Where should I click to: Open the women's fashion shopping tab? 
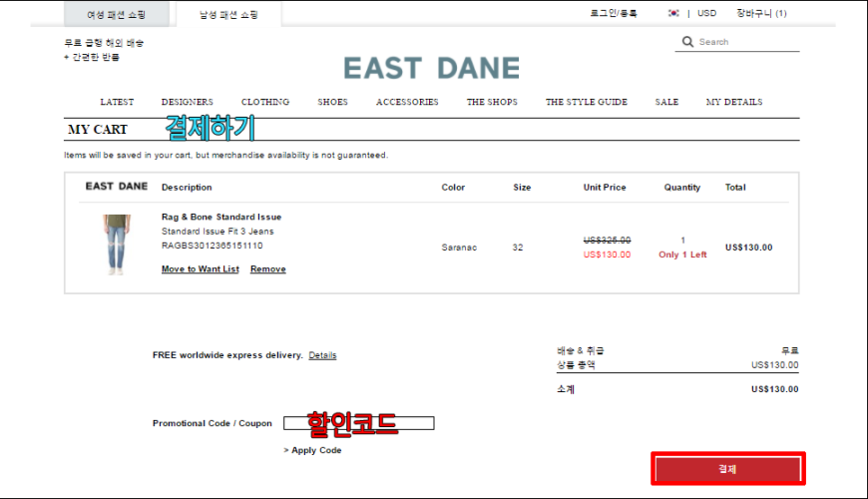[x=117, y=15]
